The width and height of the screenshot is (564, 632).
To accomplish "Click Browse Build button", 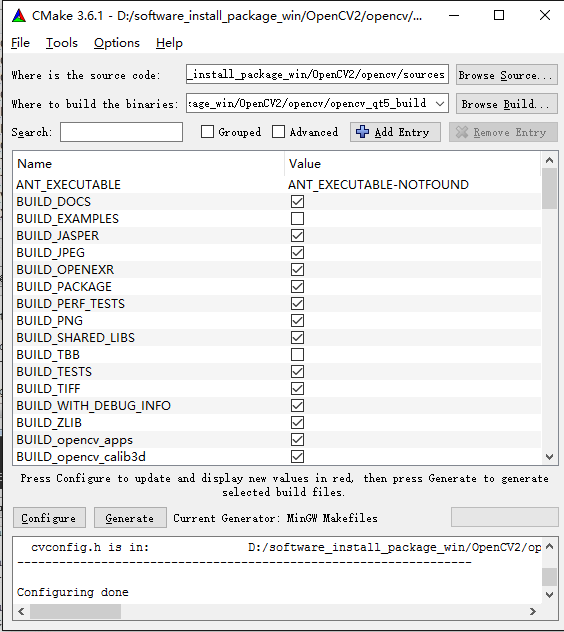I will 507,104.
